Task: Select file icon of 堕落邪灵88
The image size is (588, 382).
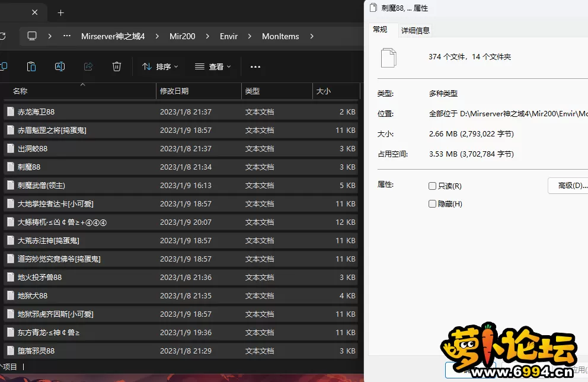Action: coord(11,351)
